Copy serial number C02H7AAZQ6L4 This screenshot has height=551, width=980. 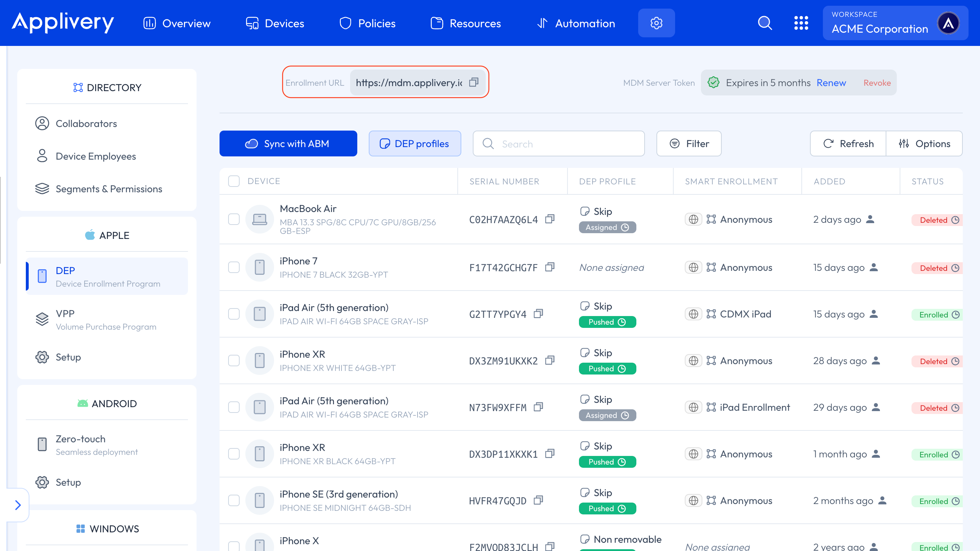point(550,219)
